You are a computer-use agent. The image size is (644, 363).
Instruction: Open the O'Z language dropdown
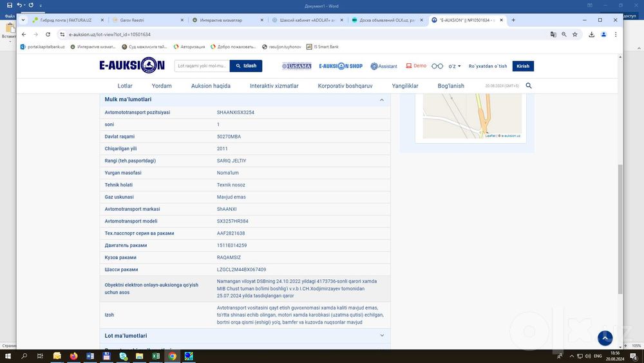454,66
